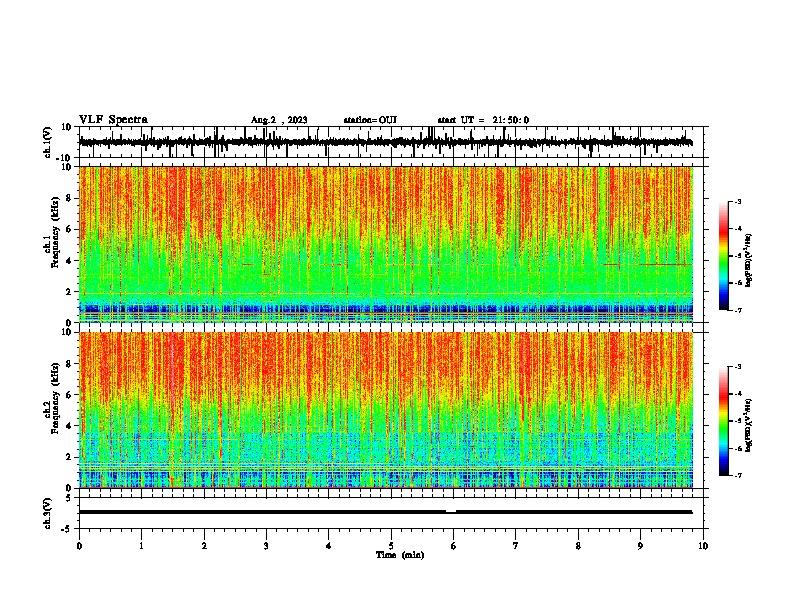The height and width of the screenshot is (612, 792).
Task: Click the "ch.1(V)" vertical axis label
Action: click(47, 142)
